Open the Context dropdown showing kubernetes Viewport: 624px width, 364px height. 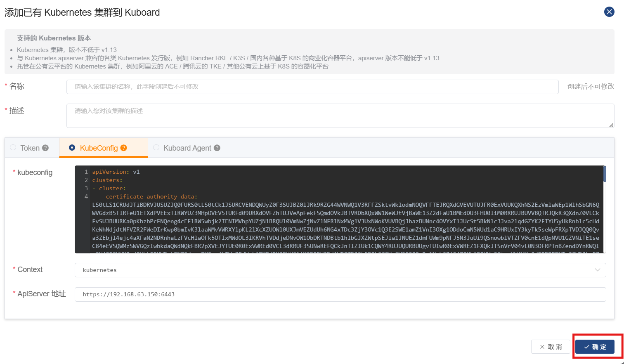340,270
